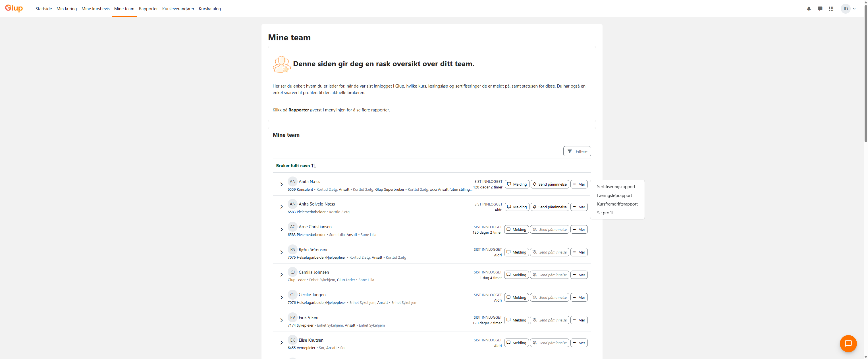
Task: Click the Glup logo
Action: click(14, 9)
